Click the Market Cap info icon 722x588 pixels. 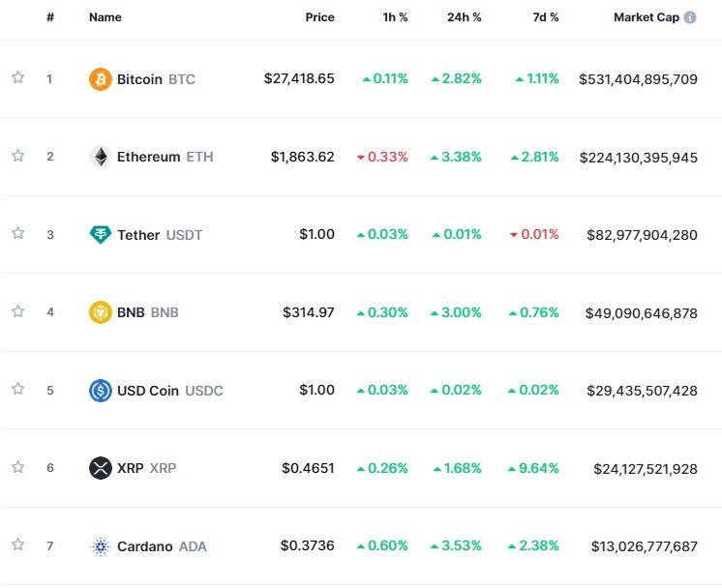690,17
